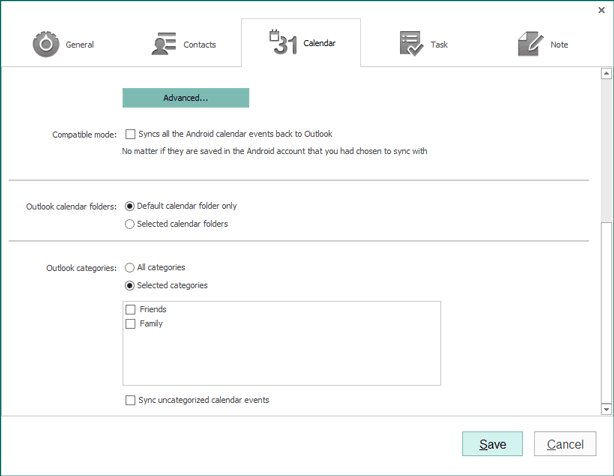Click the scrollbar down arrow
The height and width of the screenshot is (476, 614).
point(605,409)
